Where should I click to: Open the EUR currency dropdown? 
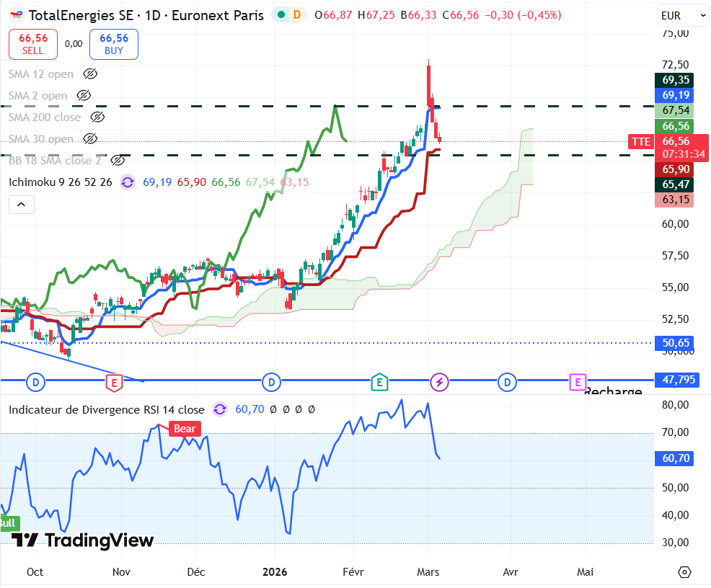point(683,14)
